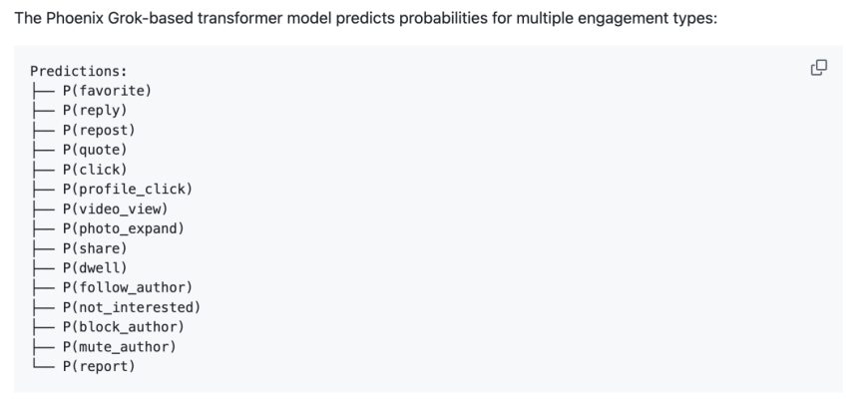
Task: Select the P(reply) line
Action: pos(95,110)
